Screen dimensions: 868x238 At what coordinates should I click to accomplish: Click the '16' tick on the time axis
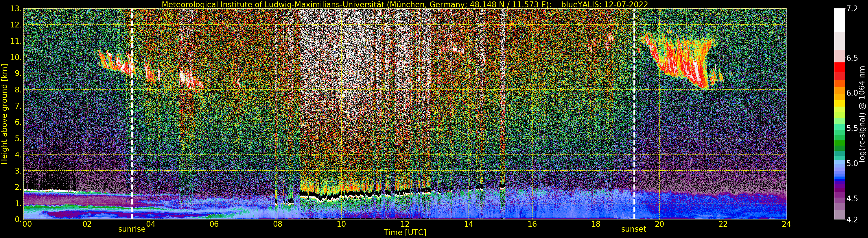point(532,224)
